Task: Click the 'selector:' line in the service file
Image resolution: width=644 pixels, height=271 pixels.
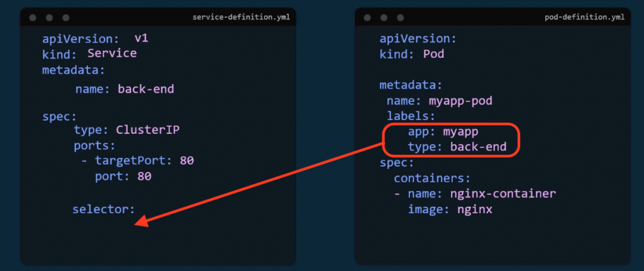Action: click(x=103, y=209)
